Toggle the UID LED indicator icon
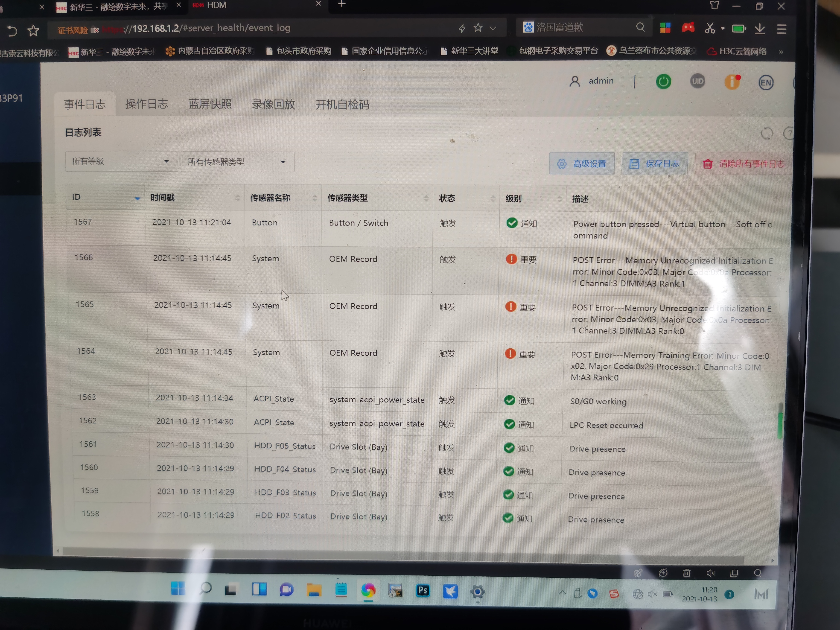 point(697,81)
